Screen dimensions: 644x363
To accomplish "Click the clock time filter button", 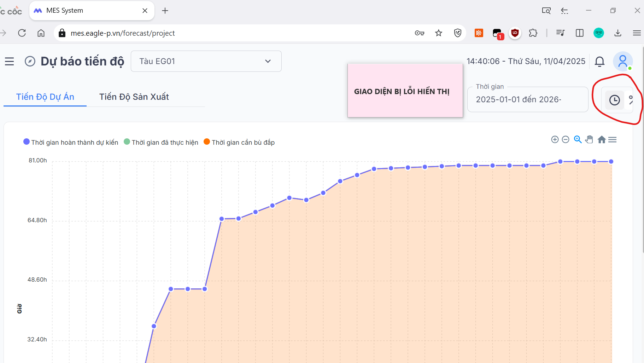I will pos(615,100).
